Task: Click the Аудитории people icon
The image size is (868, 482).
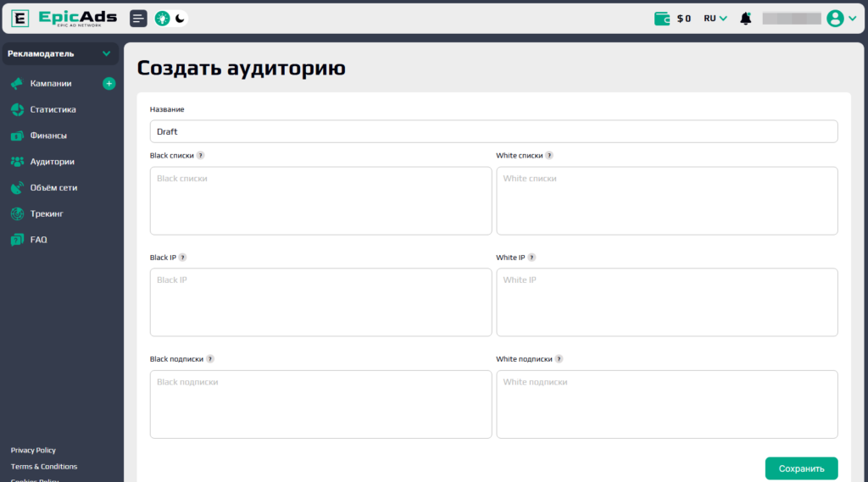Action: [x=17, y=162]
